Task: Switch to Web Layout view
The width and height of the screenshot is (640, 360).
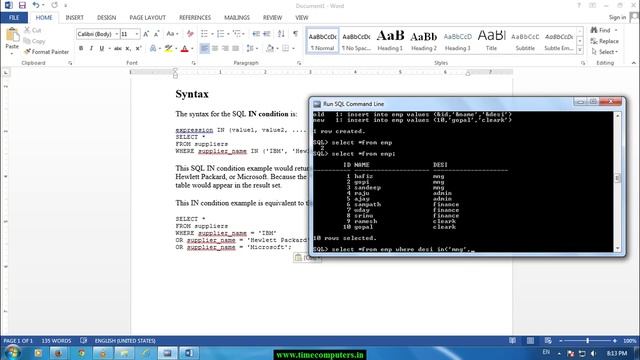Action: pyautogui.click(x=548, y=340)
